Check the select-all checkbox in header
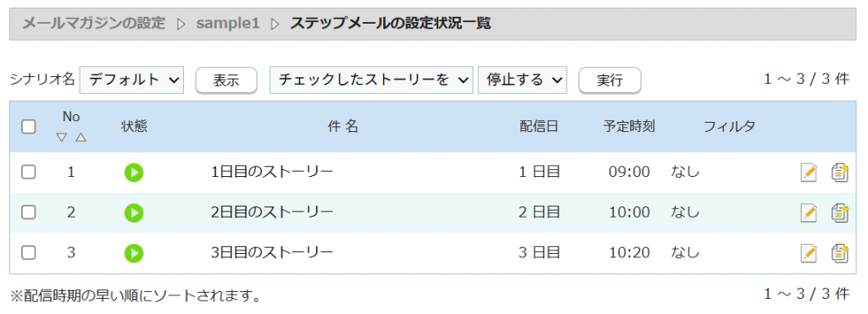 pyautogui.click(x=29, y=127)
